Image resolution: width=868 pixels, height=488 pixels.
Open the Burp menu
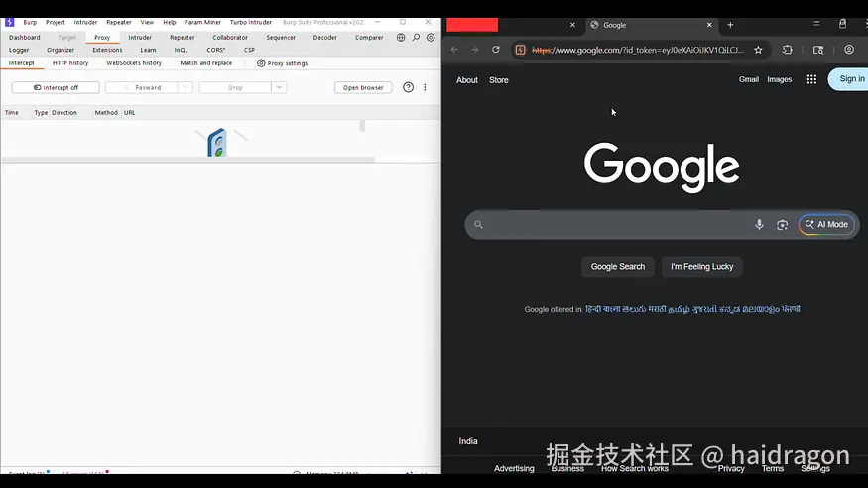pos(30,22)
